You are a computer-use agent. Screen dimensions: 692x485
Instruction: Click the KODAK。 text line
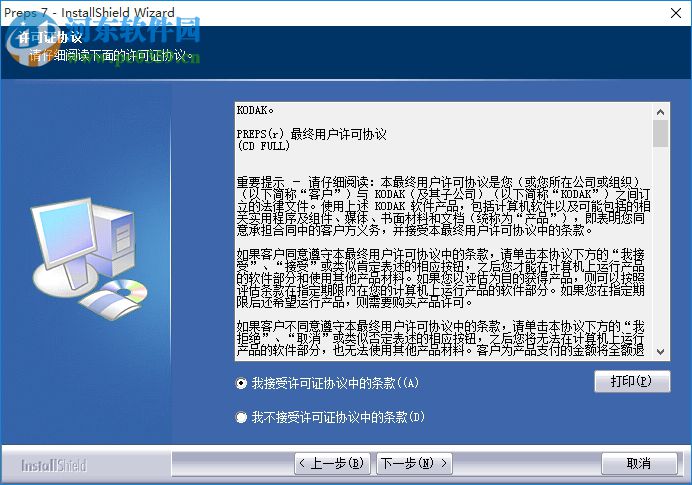(x=255, y=110)
